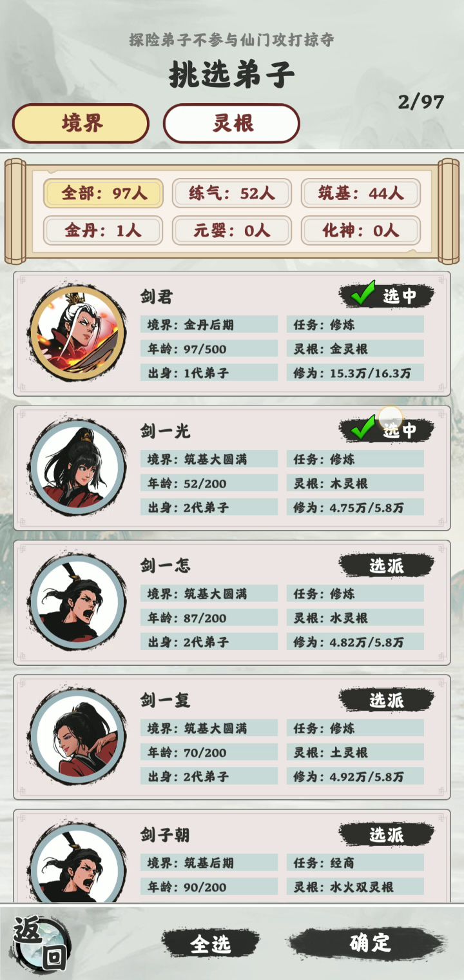Deselect 剑一光 via its 选中 toggle
Viewport: 464px width, 980px height.
pyautogui.click(x=387, y=430)
